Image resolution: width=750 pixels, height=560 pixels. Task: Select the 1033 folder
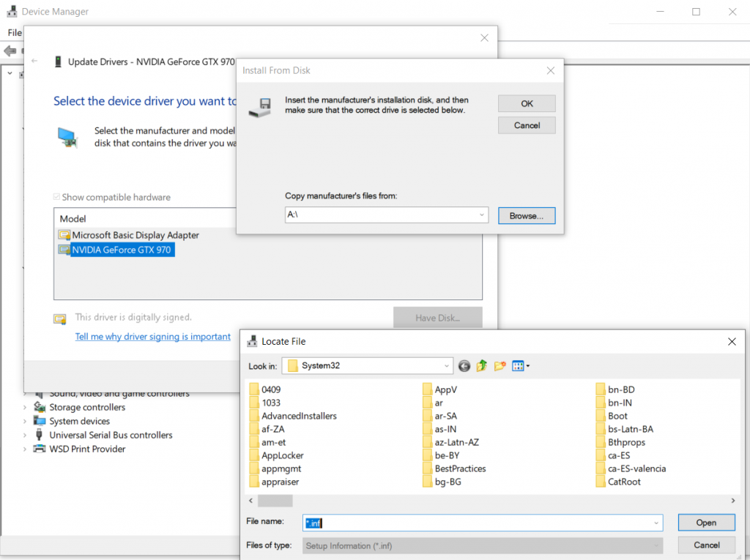coord(265,403)
